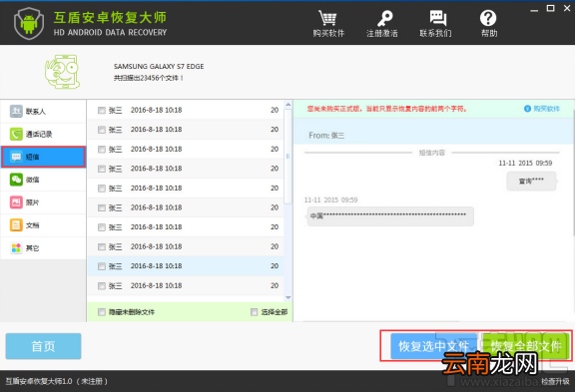The height and width of the screenshot is (392, 575).
Task: Close the application window
Action: point(567,8)
